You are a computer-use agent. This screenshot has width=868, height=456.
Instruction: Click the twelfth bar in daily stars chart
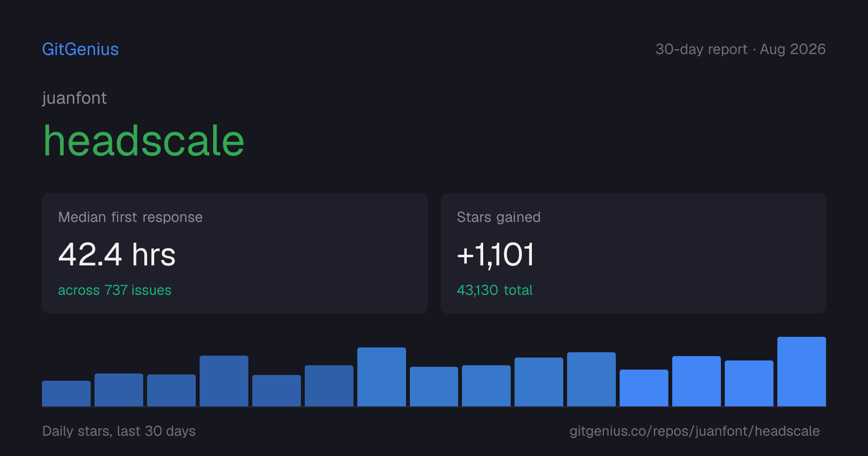coord(644,388)
